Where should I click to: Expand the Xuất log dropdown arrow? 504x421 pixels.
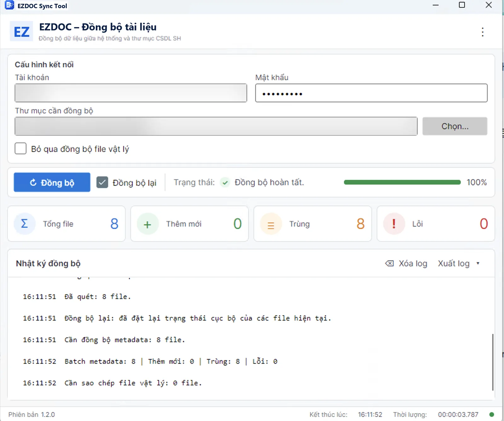[x=478, y=263]
